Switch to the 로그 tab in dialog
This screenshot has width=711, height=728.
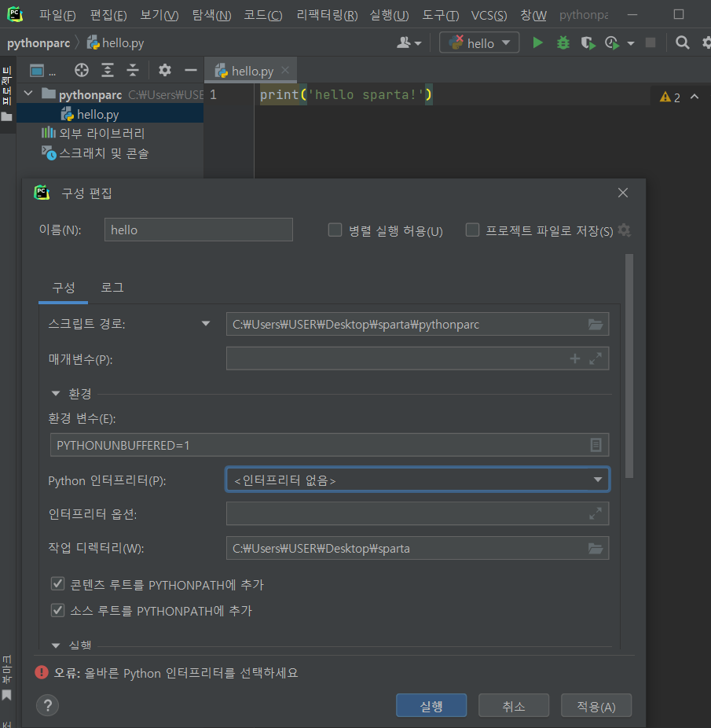[x=112, y=288]
